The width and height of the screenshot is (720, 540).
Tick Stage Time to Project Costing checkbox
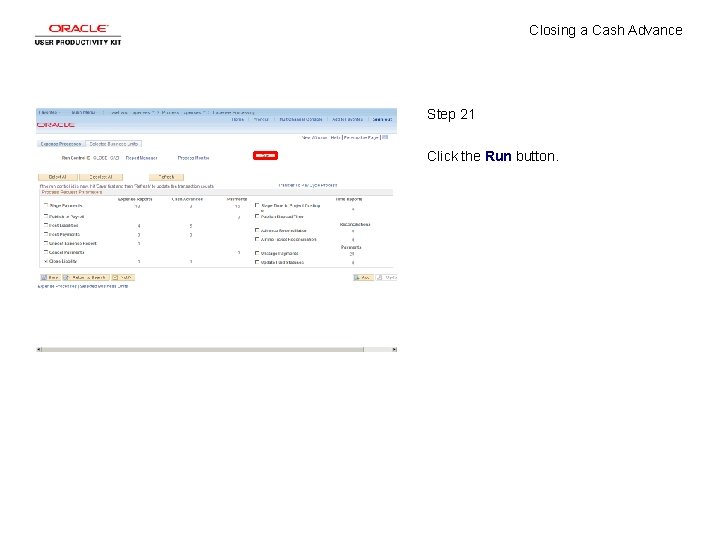click(x=257, y=205)
